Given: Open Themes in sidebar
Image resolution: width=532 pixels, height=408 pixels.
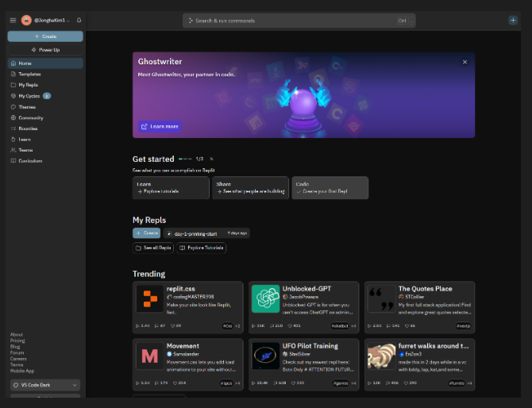Looking at the screenshot, I should pyautogui.click(x=45, y=107).
